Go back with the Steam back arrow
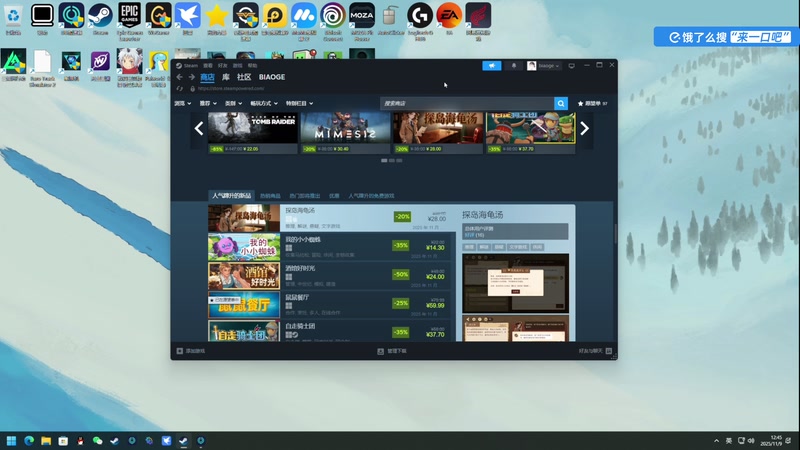Screen dimensions: 800x450 [180, 77]
